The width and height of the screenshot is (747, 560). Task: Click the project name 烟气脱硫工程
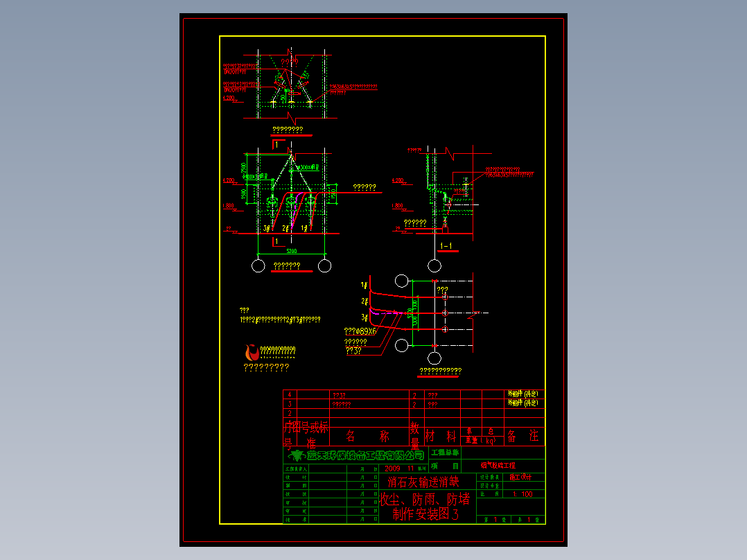coord(498,465)
